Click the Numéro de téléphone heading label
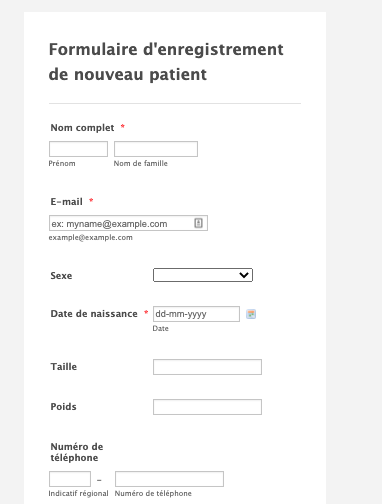The height and width of the screenshot is (504, 382). [77, 452]
